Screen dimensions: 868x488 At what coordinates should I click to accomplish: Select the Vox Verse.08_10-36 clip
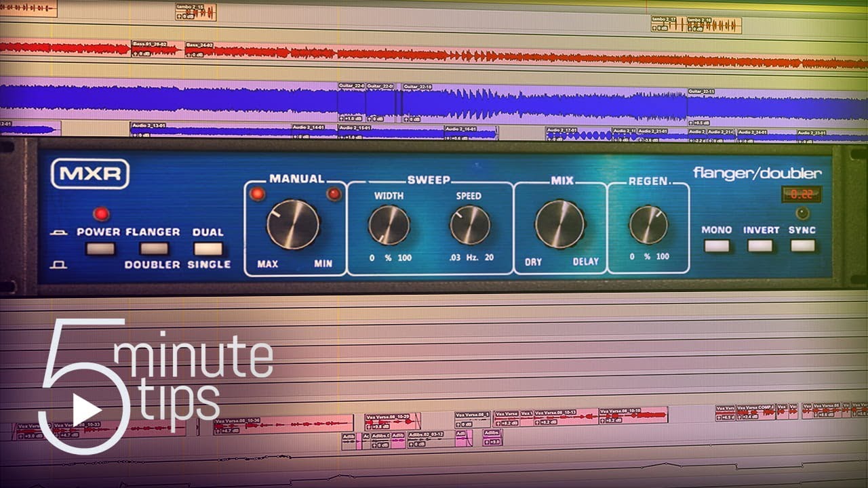[x=283, y=426]
